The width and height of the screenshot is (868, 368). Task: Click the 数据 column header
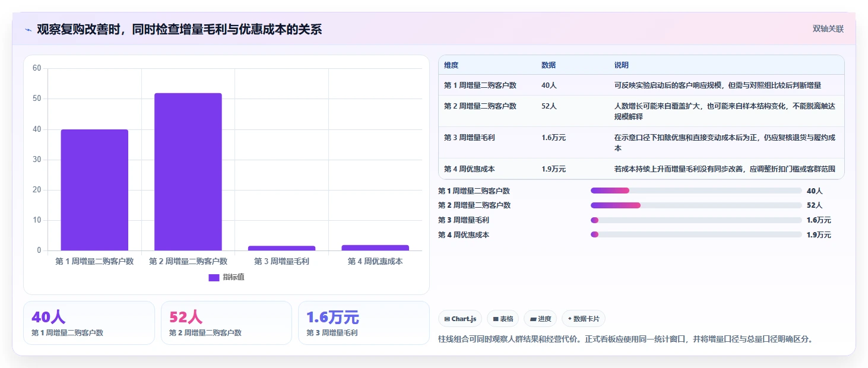pyautogui.click(x=549, y=65)
